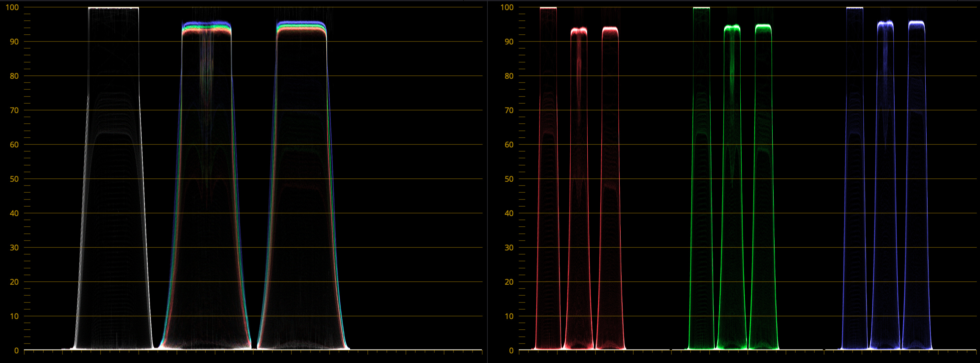The width and height of the screenshot is (980, 363).
Task: Click the first red trace in the parade scope
Action: [548, 190]
